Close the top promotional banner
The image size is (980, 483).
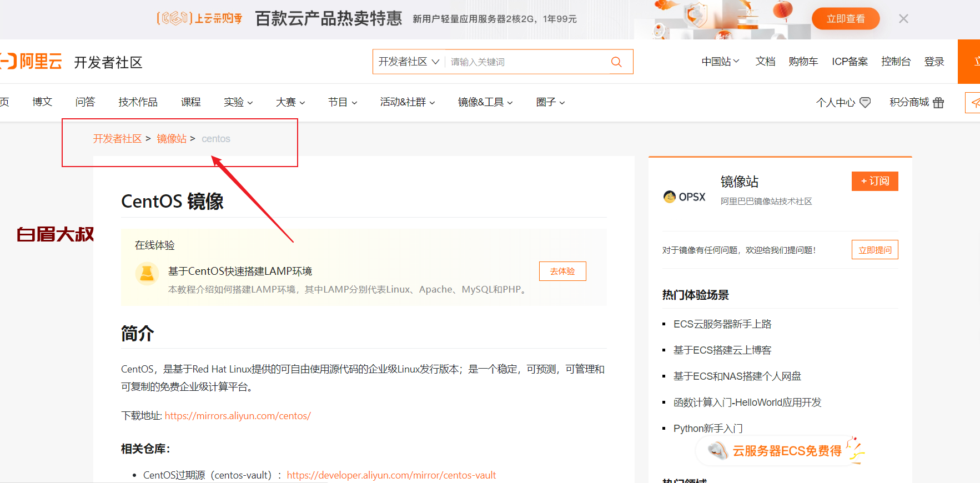coord(903,19)
